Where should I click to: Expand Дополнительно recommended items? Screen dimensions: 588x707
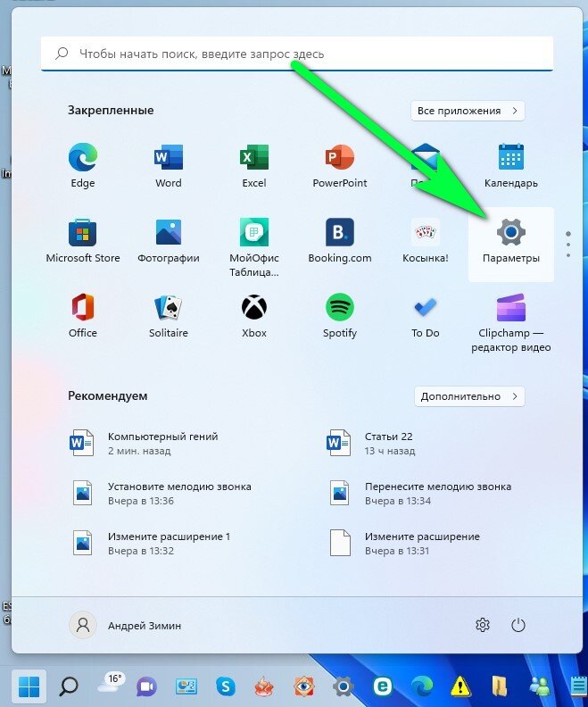tap(469, 396)
